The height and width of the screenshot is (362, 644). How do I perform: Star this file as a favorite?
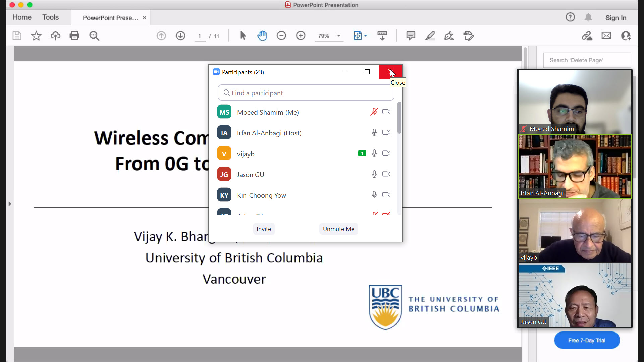point(36,36)
